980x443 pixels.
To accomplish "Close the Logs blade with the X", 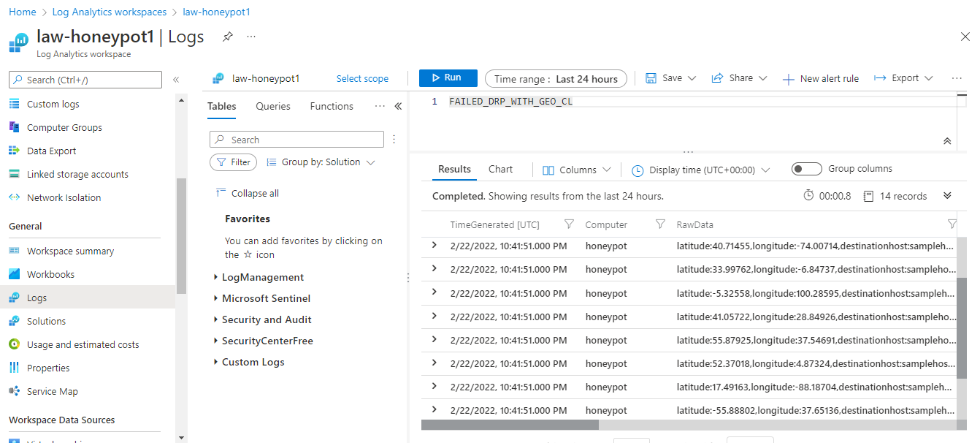I will [965, 37].
